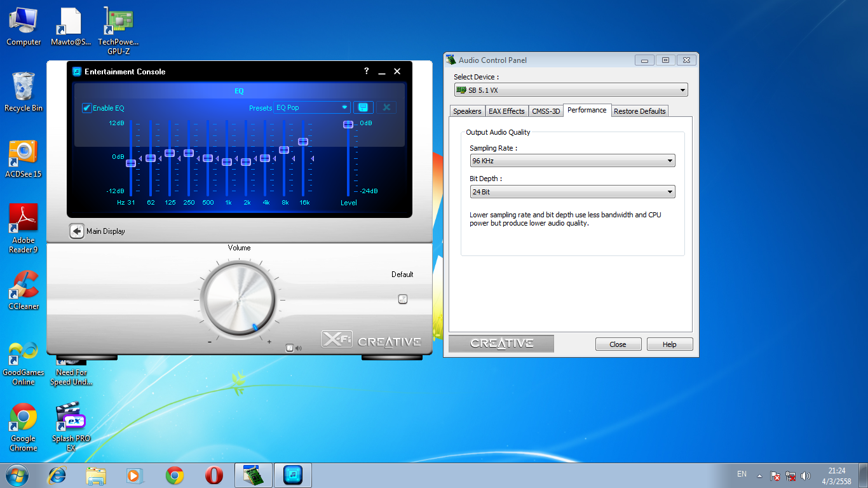
Task: Open Windows Explorer from the taskbar
Action: click(x=97, y=475)
